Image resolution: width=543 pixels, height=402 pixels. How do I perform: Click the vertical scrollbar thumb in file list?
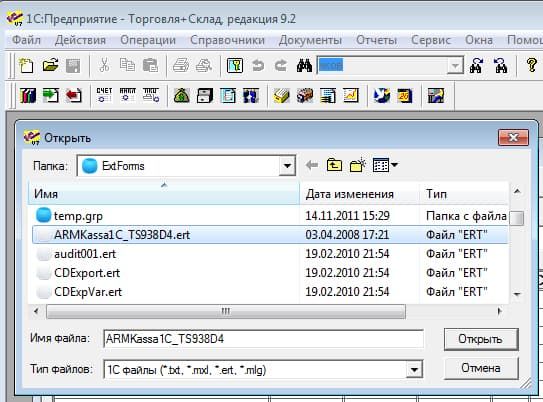pyautogui.click(x=517, y=218)
